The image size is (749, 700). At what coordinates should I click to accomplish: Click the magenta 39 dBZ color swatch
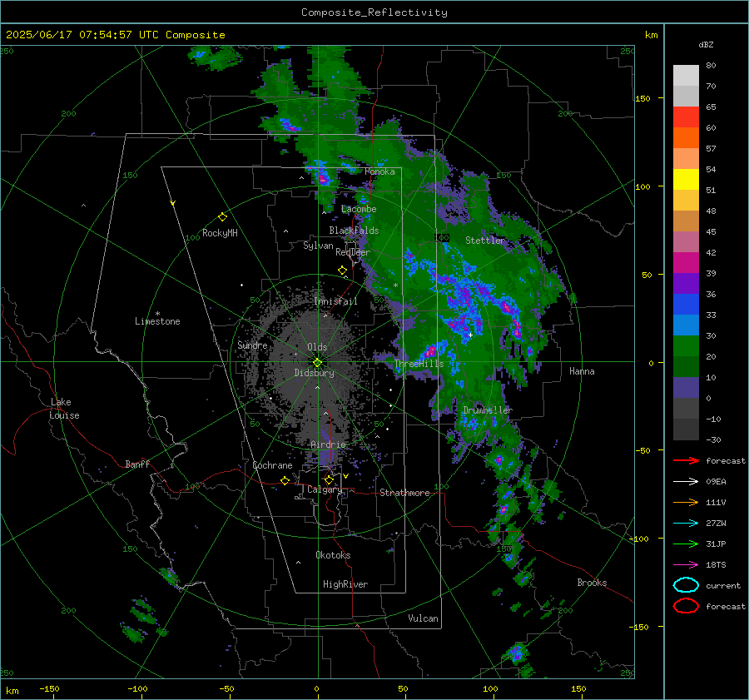686,262
